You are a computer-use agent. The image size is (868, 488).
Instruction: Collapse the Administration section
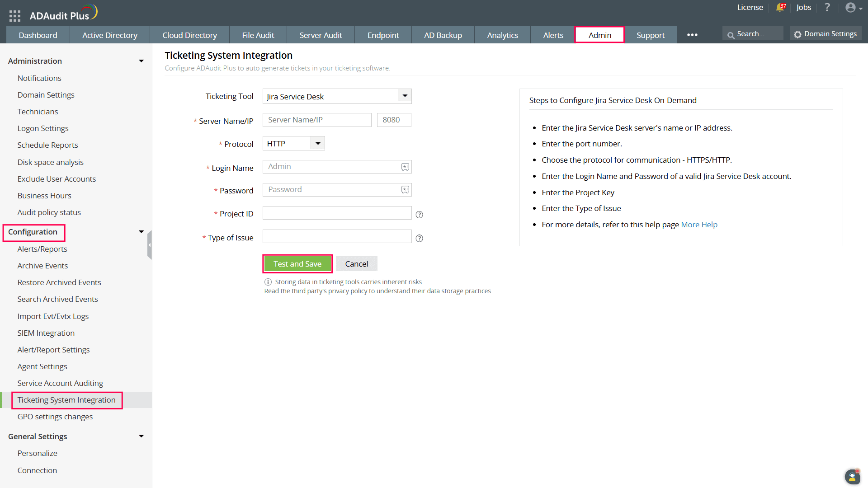141,61
